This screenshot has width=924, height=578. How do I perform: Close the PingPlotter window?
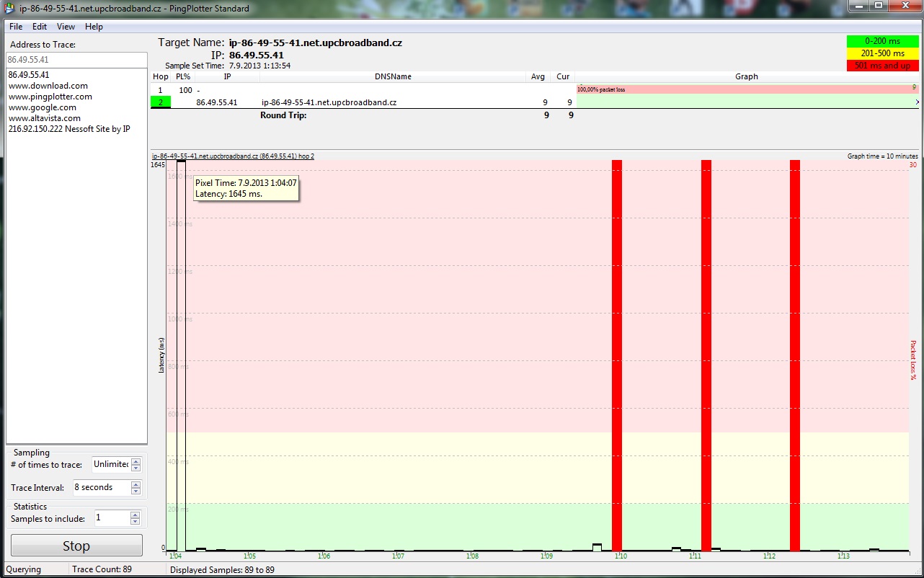tap(904, 6)
